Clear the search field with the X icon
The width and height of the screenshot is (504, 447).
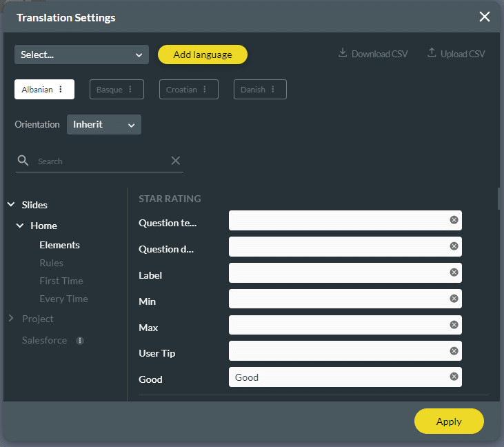176,161
